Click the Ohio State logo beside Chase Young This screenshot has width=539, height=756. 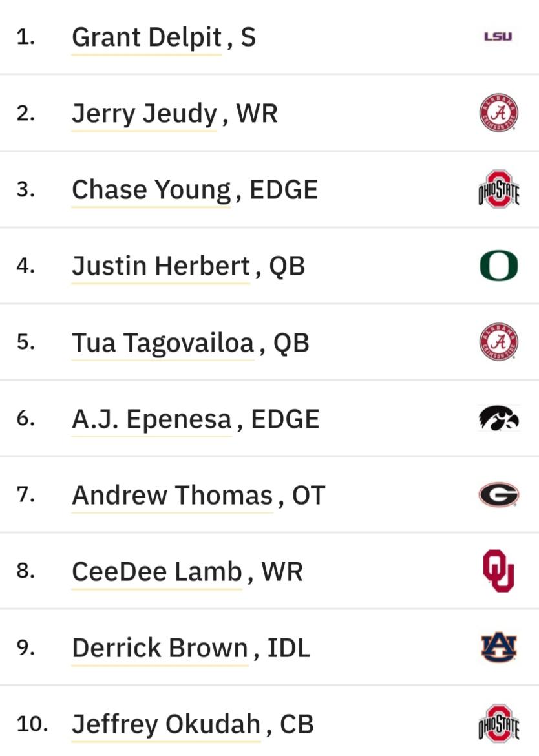pyautogui.click(x=499, y=189)
